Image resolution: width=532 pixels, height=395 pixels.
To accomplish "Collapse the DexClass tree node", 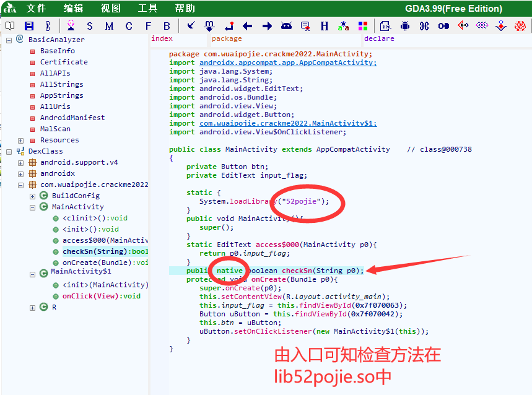I will [x=9, y=152].
